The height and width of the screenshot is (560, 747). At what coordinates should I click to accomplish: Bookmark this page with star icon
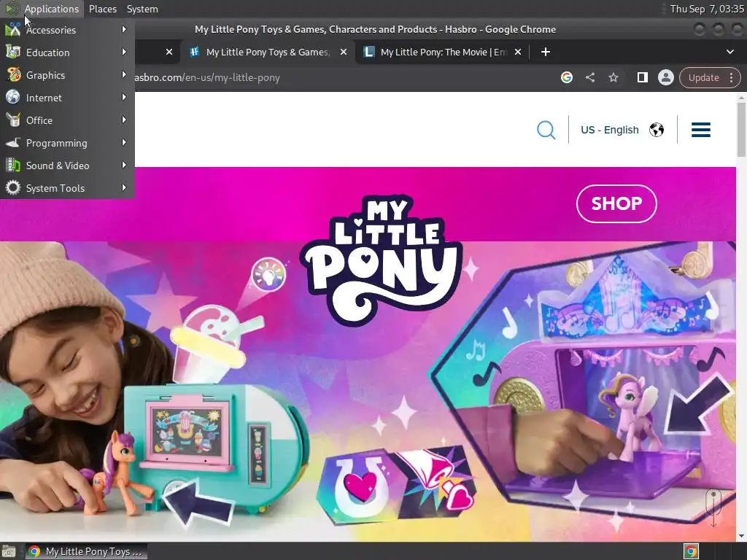(613, 77)
